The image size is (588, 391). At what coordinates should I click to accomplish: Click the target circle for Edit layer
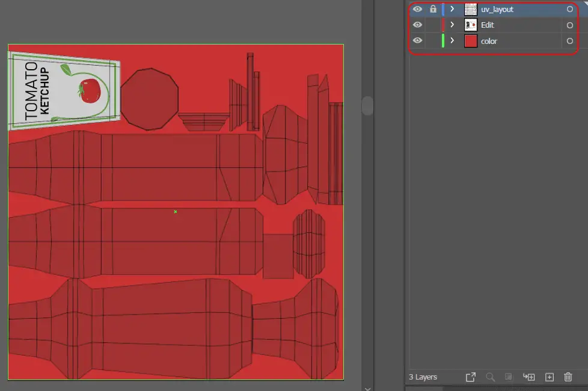pos(569,25)
